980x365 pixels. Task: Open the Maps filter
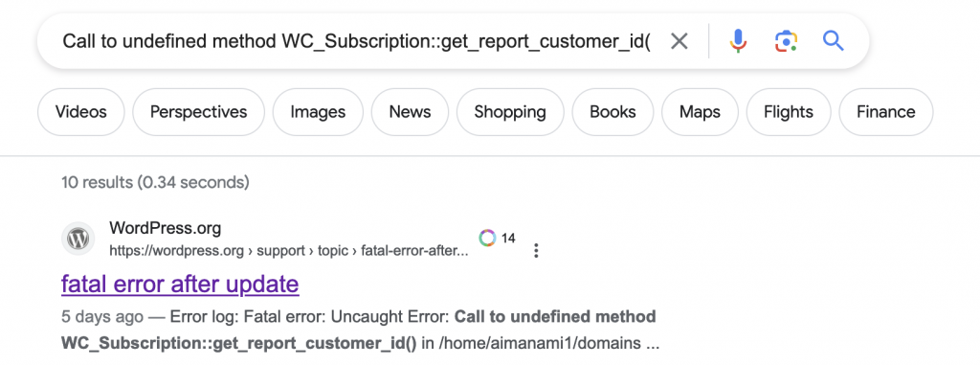[700, 112]
